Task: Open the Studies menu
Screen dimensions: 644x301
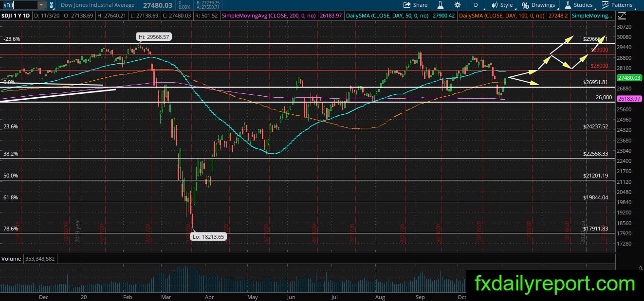Action: click(578, 5)
